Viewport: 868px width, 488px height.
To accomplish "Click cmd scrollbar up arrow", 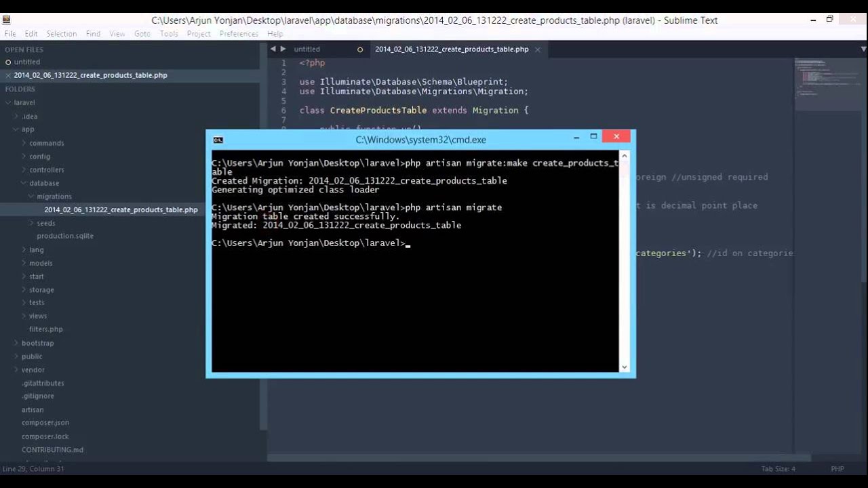I will pos(625,156).
